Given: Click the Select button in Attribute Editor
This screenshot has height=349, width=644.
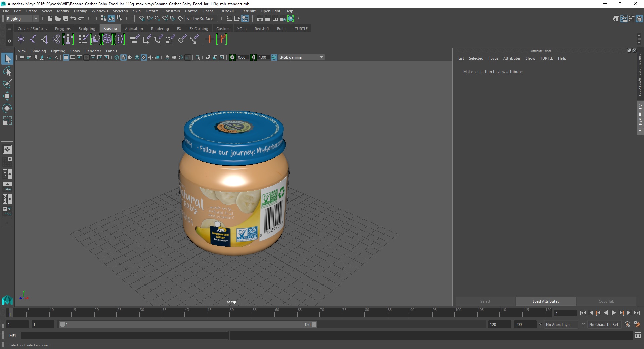Looking at the screenshot, I should pyautogui.click(x=485, y=301).
